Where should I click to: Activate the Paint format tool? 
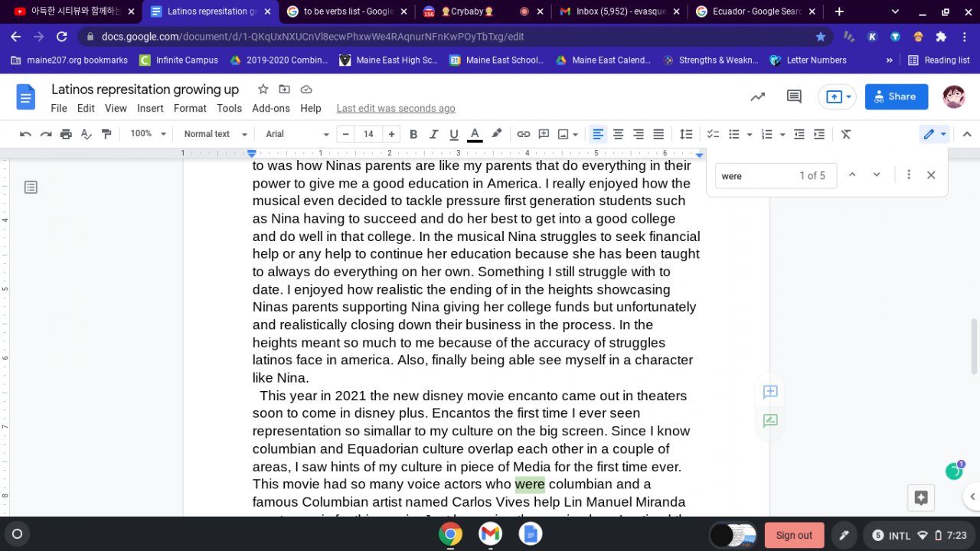point(106,134)
